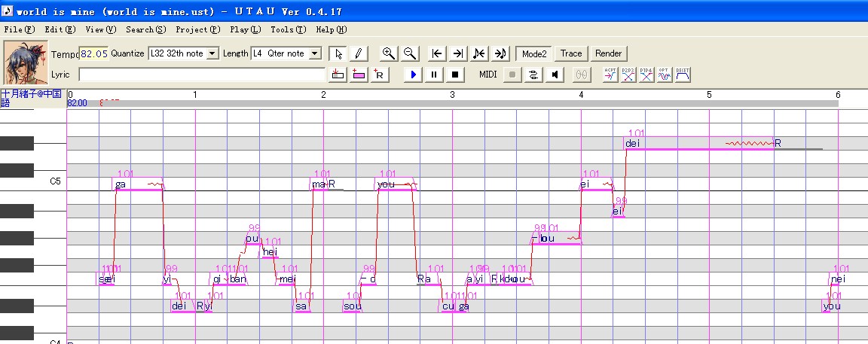
Task: Click the Trace button
Action: (570, 53)
